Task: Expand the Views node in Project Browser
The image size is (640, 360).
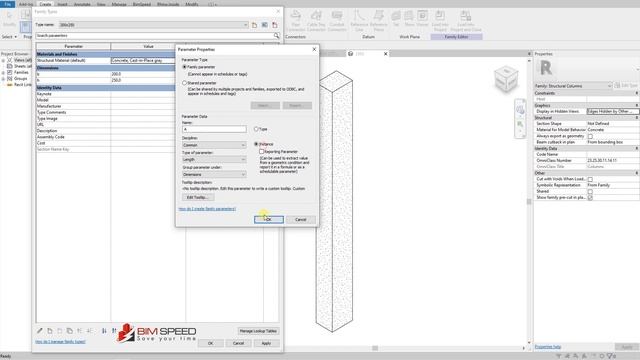Action: 3,60
